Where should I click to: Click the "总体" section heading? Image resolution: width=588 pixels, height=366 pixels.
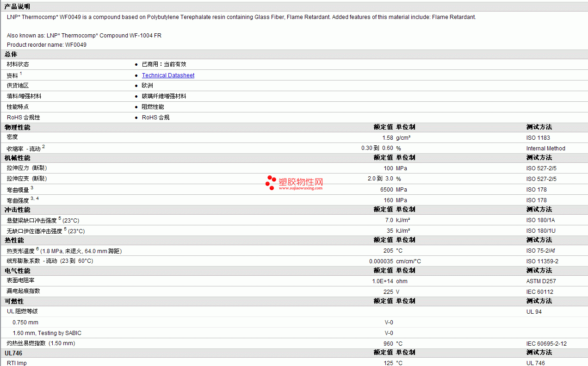pos(11,55)
